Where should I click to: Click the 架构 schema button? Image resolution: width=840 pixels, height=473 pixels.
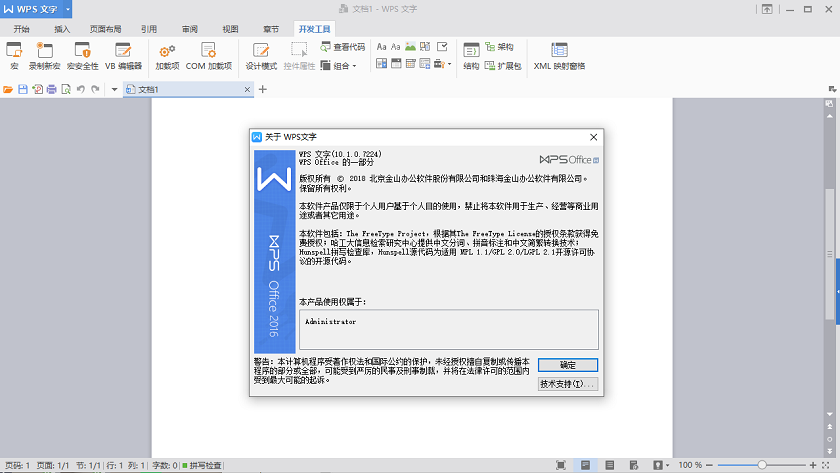(x=499, y=47)
